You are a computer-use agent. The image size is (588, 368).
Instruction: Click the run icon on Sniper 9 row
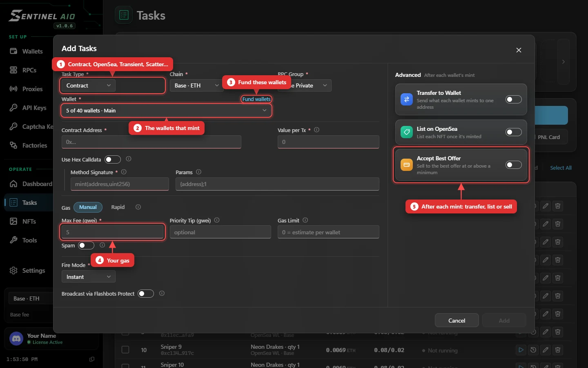(521, 350)
